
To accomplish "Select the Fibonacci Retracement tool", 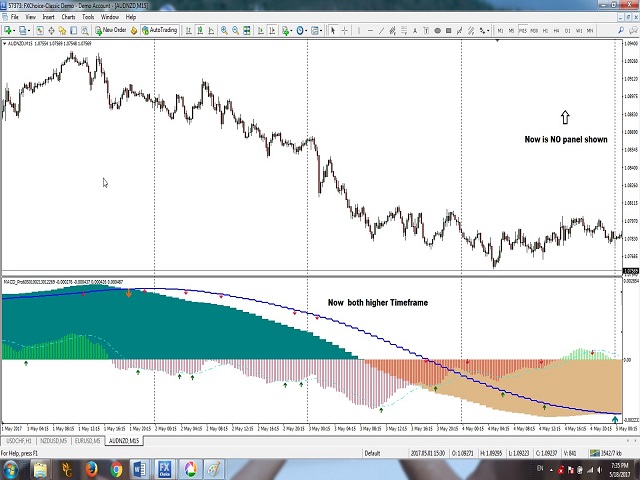I will (x=404, y=31).
